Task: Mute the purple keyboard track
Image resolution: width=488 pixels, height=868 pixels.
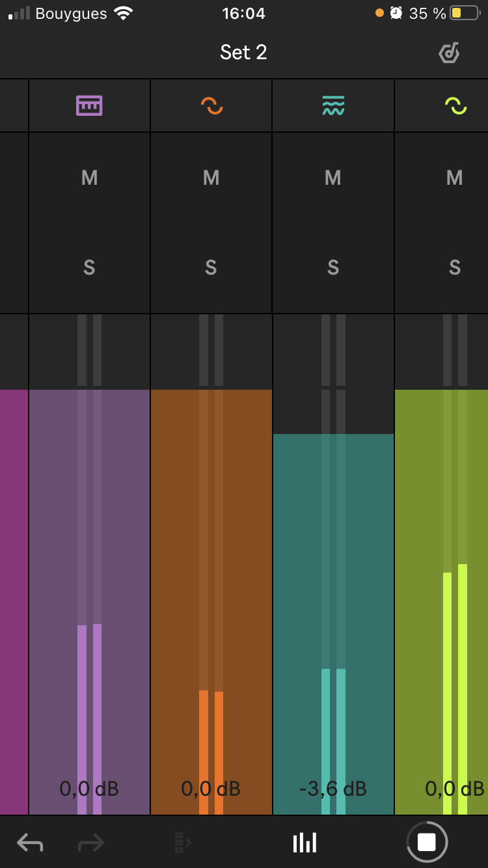Action: (x=89, y=178)
